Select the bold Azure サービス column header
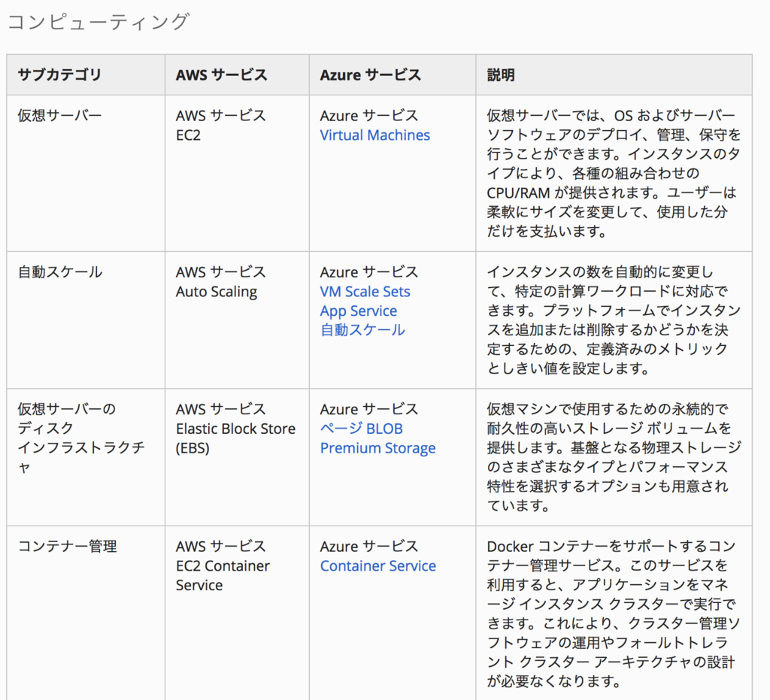 [370, 75]
